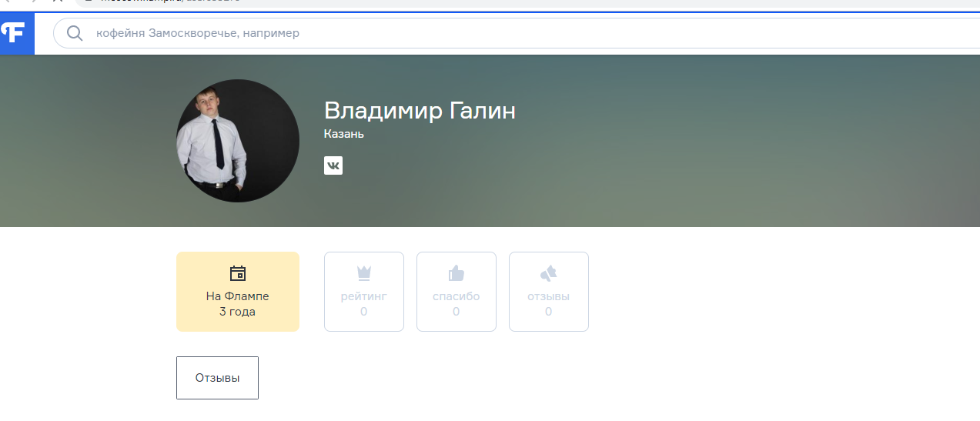Click the megaphone reviews icon
980x421 pixels.
coord(548,273)
